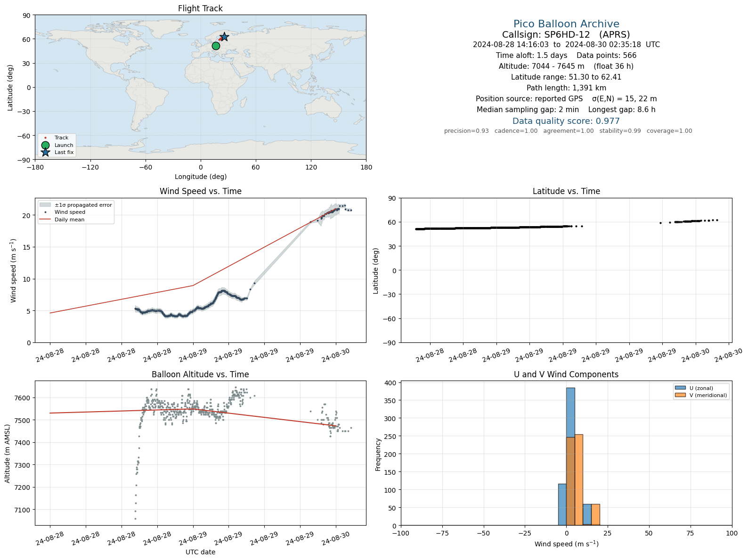Image resolution: width=748 pixels, height=560 pixels.
Task: Click the cadence=1.00 value
Action: pos(516,131)
